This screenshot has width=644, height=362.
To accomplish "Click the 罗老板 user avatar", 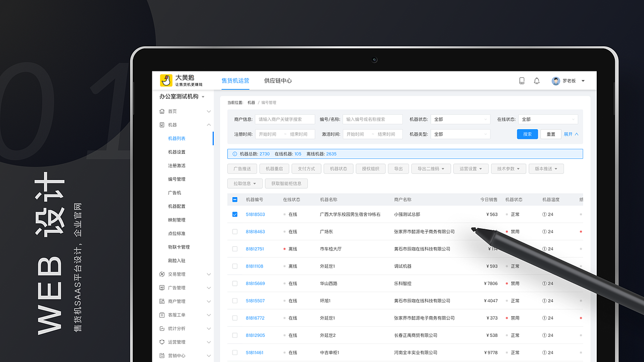I will (556, 81).
